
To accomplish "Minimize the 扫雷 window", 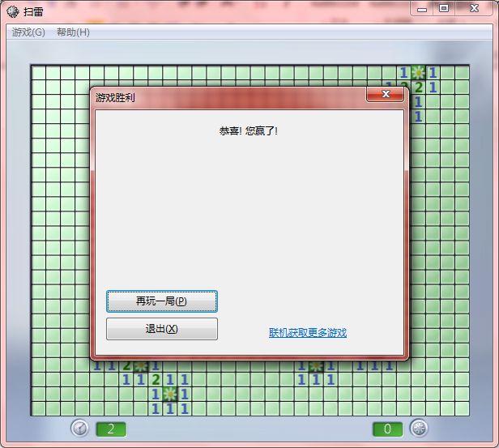I will [x=422, y=9].
